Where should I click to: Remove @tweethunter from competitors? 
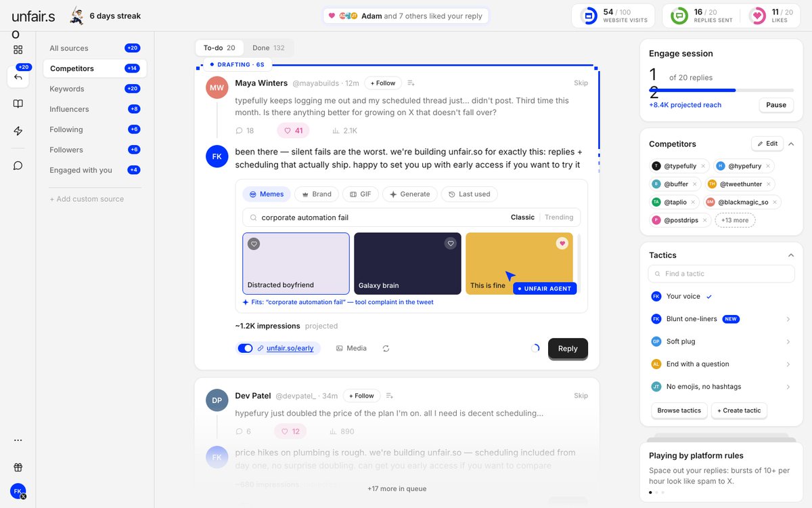tap(768, 184)
